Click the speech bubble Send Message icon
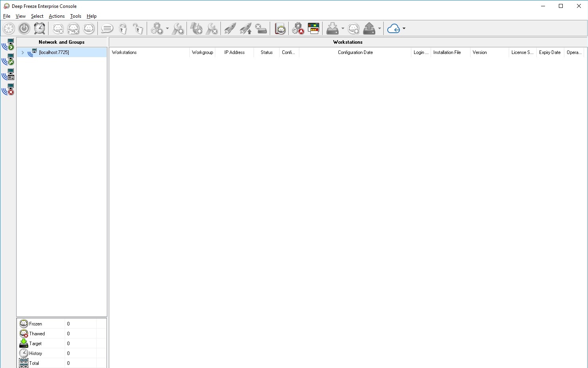 coord(107,28)
